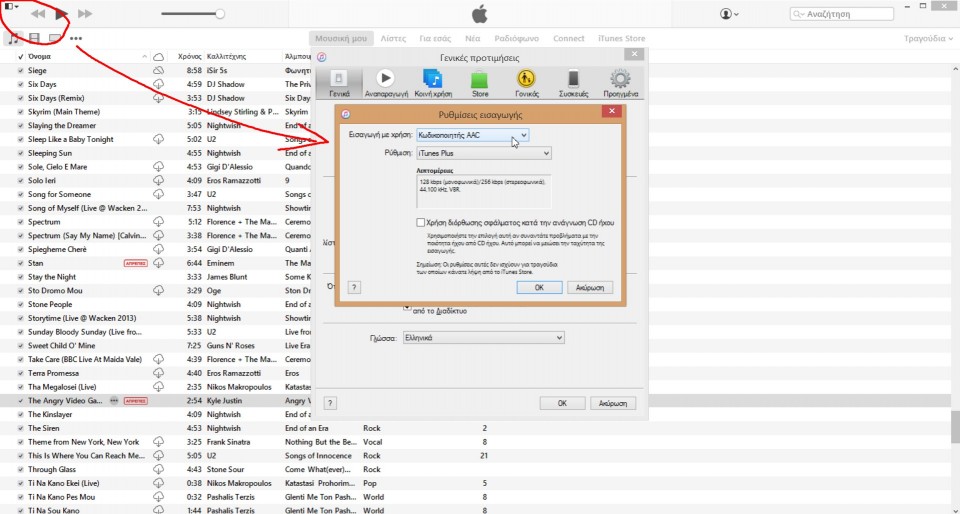Click Ακύρωση in Γενικές προτιμήσεις dialog
The width and height of the screenshot is (960, 514).
(x=613, y=403)
